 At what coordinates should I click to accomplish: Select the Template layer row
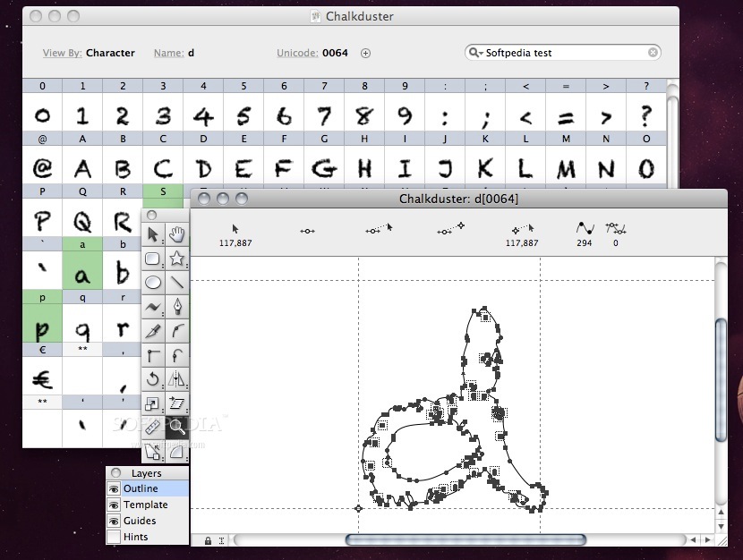pyautogui.click(x=148, y=505)
